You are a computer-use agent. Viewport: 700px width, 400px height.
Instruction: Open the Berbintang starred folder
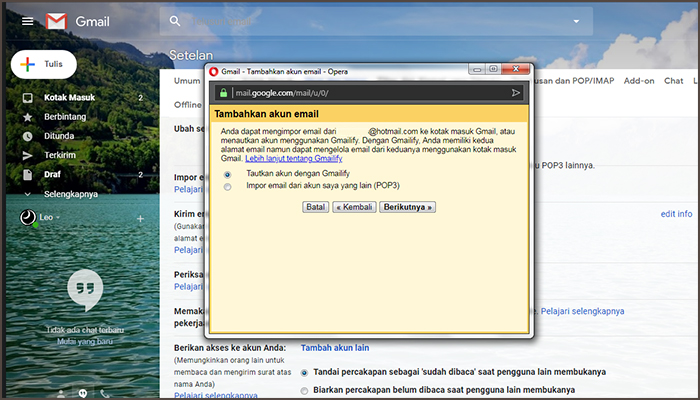(x=67, y=117)
